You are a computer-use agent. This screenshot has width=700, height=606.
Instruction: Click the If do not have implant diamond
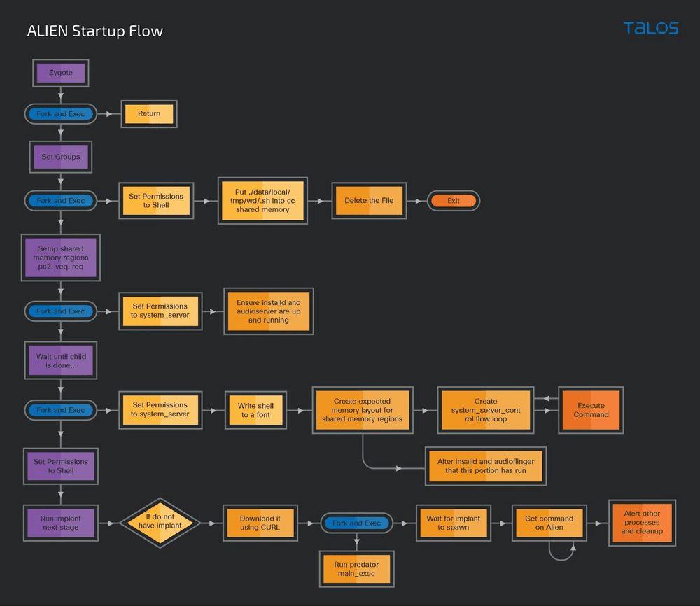(x=160, y=522)
